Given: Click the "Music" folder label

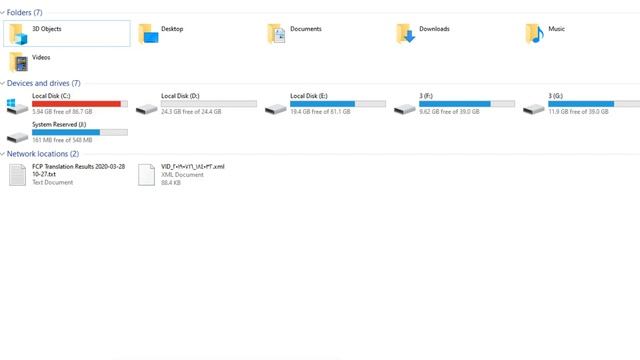Looking at the screenshot, I should (x=556, y=29).
